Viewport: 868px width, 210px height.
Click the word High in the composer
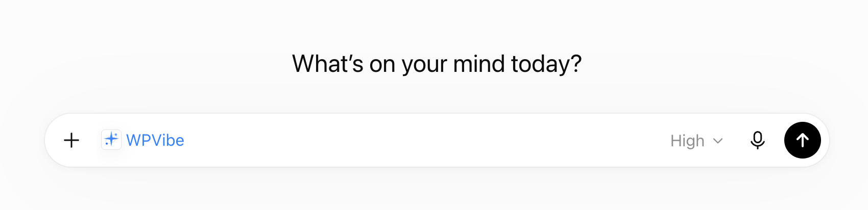687,141
